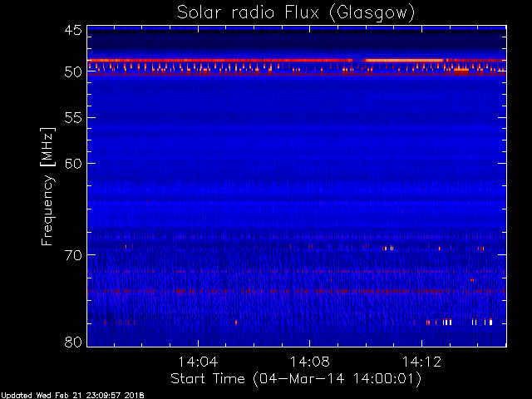This screenshot has height=399, width=532.
Task: Click the plot title "Solar radio Flux (Glasgow)"
Action: click(x=296, y=13)
